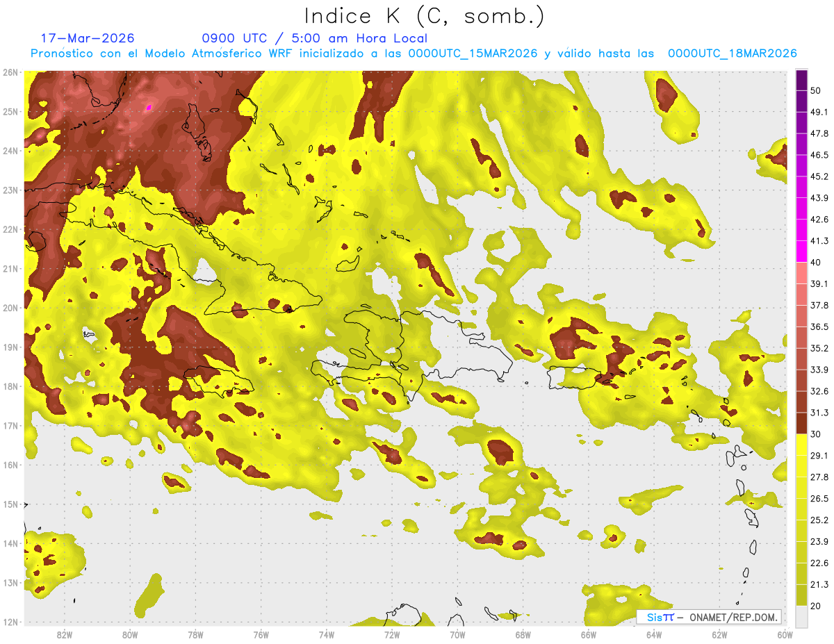
Task: Click latitude label '25N'
Action: coord(10,111)
